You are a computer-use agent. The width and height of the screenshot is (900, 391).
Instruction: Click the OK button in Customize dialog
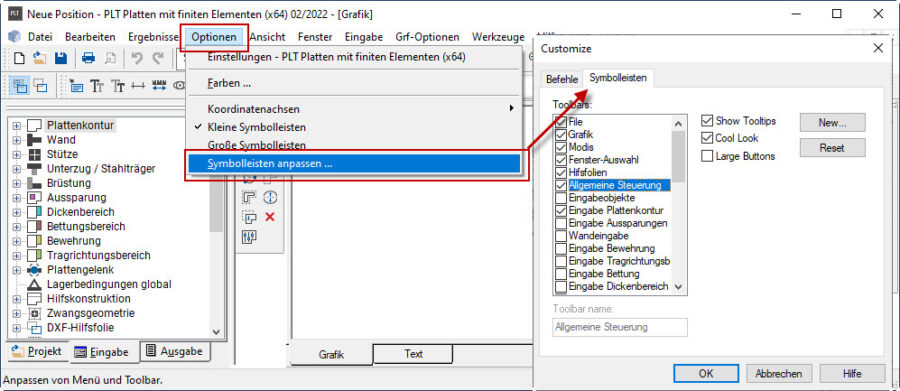click(706, 374)
